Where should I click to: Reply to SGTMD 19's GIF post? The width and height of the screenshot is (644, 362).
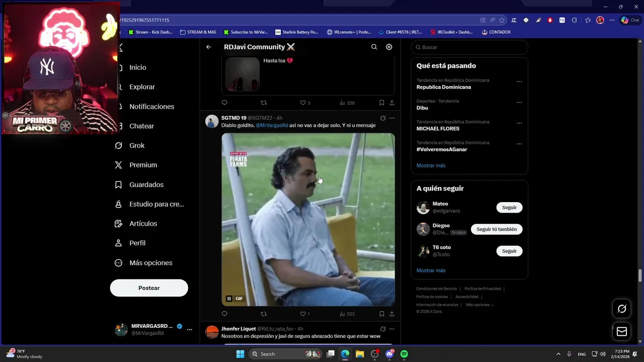tap(224, 314)
